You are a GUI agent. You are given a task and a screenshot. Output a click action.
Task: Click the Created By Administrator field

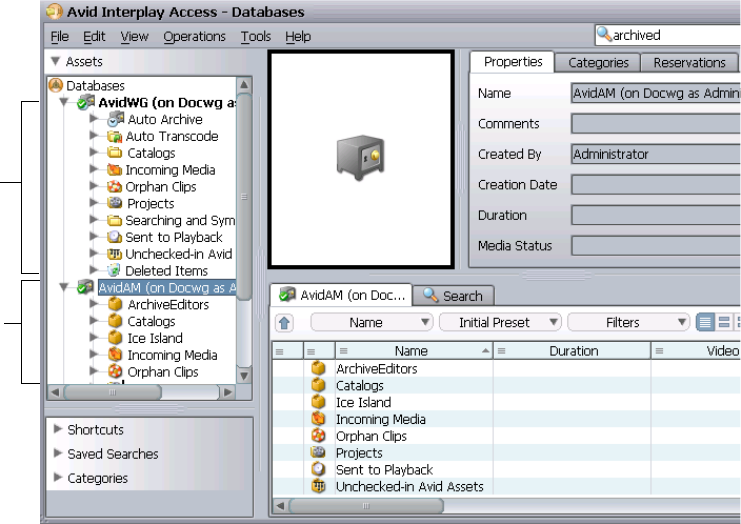656,154
